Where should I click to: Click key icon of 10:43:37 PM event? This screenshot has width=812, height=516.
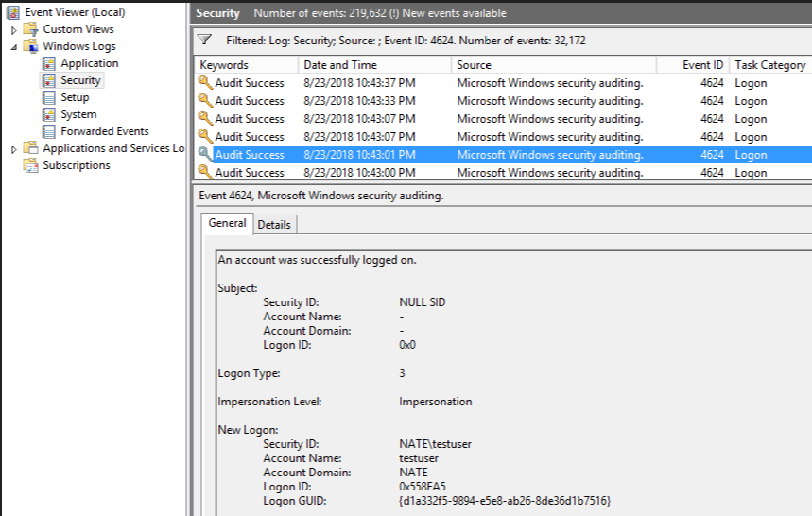coord(205,83)
